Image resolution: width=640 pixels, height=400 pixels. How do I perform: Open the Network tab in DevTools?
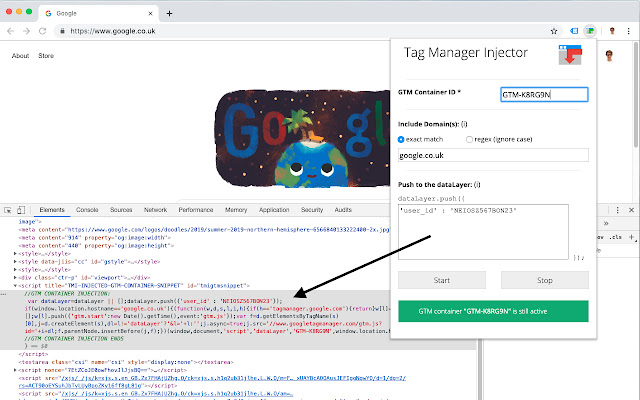coord(155,210)
